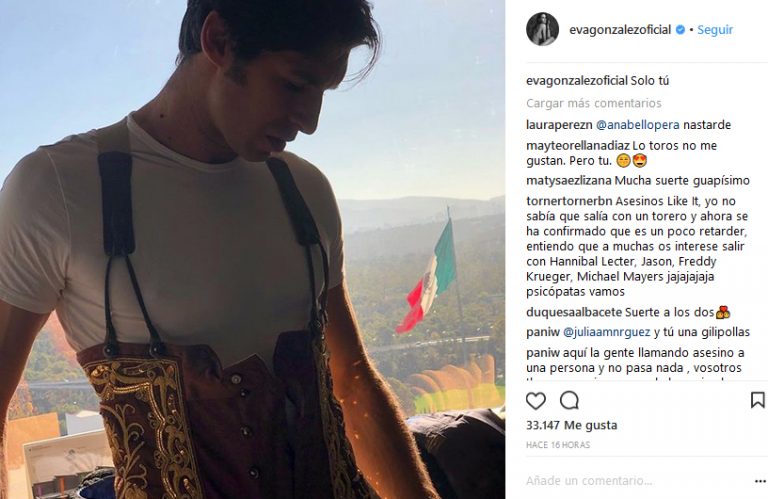This screenshot has height=499, width=768.
Task: Open the @anabellopera mention
Action: click(638, 125)
